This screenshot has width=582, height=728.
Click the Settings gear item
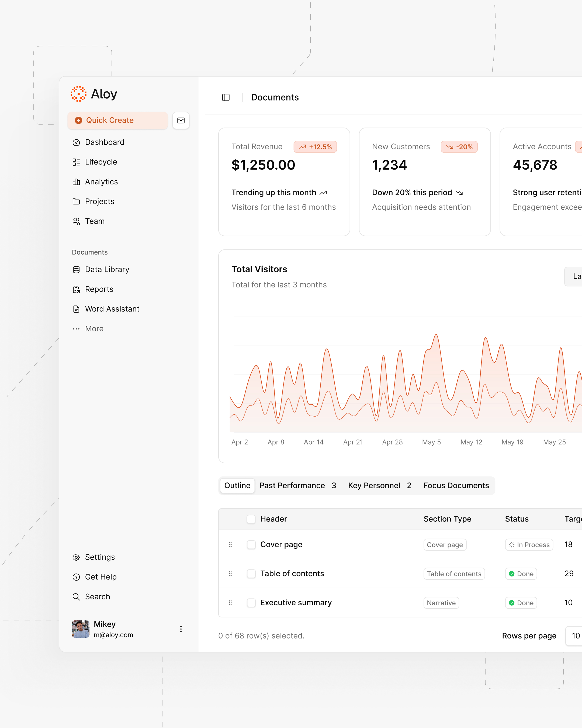(99, 557)
